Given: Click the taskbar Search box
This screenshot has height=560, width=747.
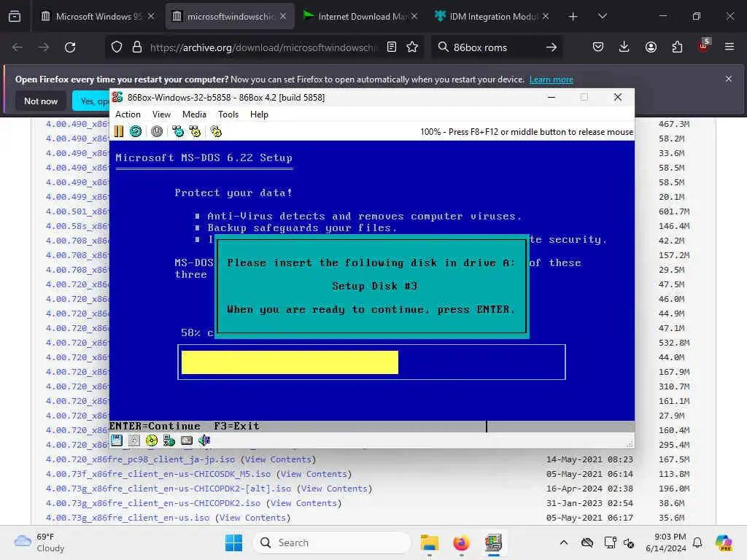Looking at the screenshot, I should pos(332,542).
